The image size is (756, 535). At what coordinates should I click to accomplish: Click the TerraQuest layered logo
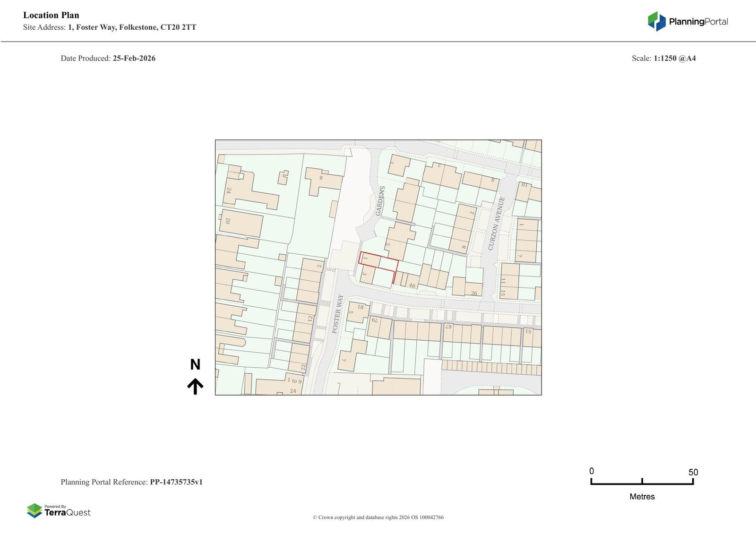pyautogui.click(x=34, y=510)
